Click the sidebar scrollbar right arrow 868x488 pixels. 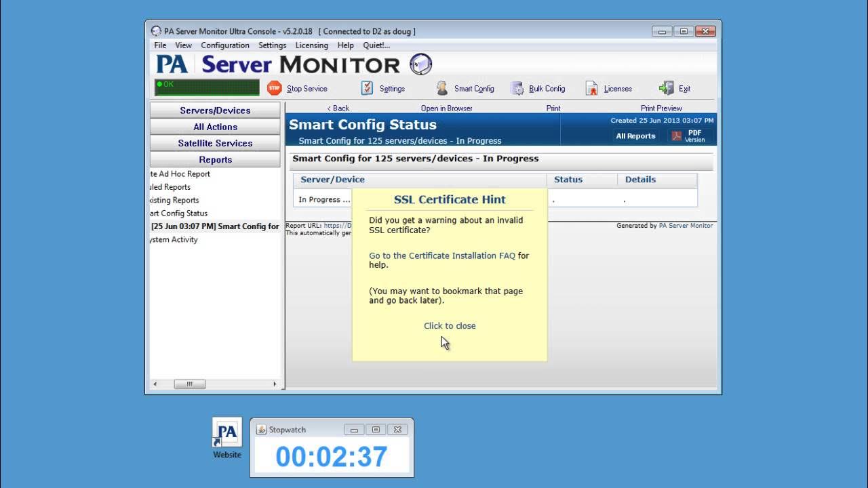pos(275,384)
